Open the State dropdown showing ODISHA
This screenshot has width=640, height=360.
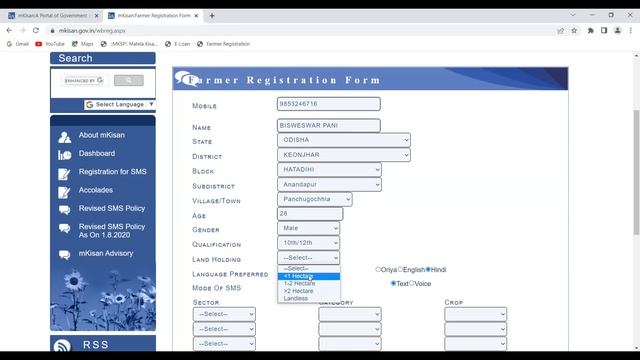344,140
